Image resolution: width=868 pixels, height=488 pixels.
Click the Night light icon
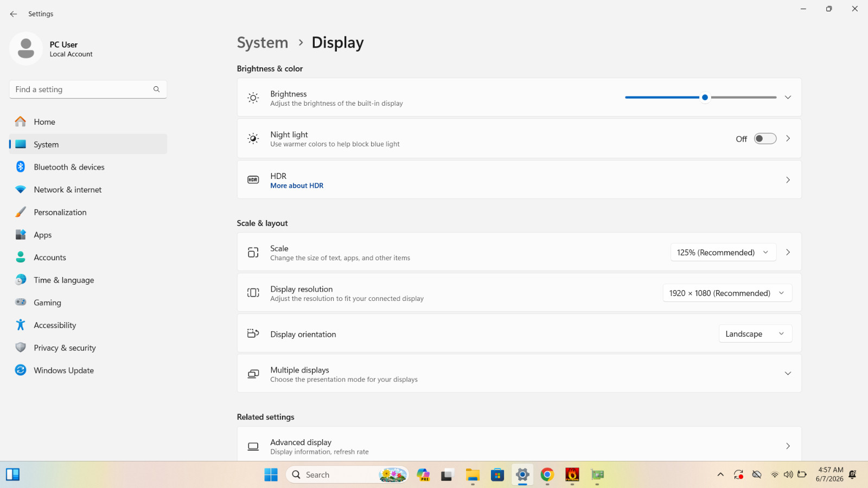pyautogui.click(x=253, y=139)
